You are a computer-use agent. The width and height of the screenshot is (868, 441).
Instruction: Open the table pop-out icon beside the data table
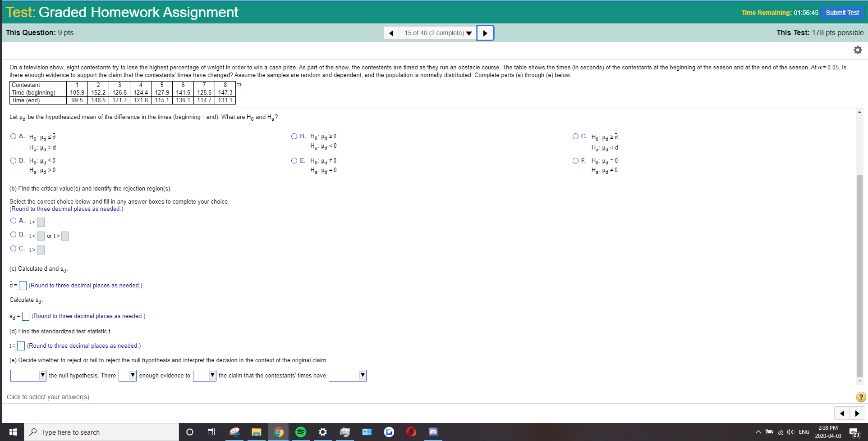pos(239,85)
